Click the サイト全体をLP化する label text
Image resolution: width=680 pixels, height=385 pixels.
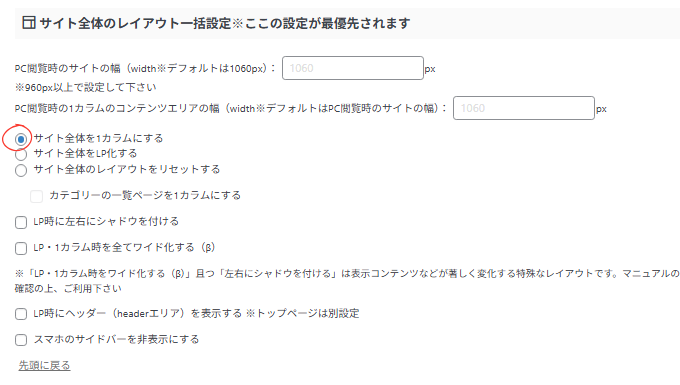click(x=85, y=153)
